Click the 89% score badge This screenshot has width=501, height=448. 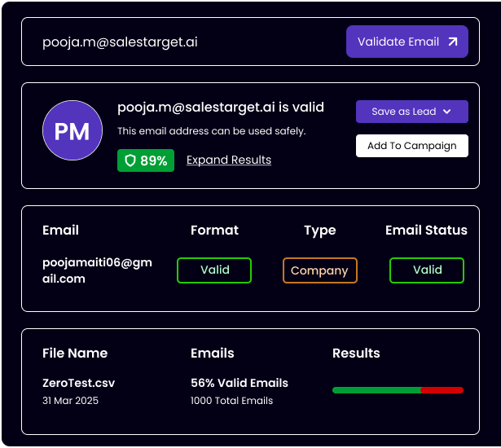(146, 160)
